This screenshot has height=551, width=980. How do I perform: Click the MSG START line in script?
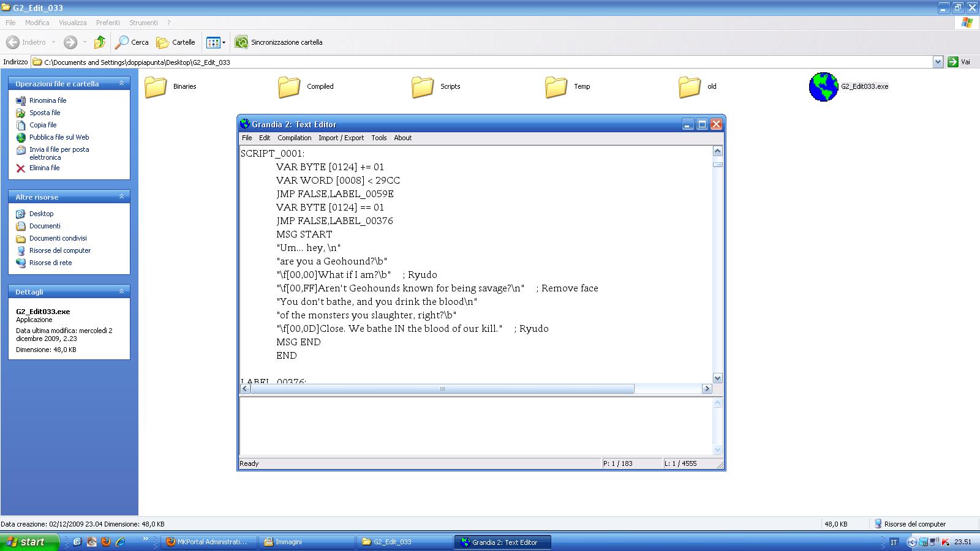pyautogui.click(x=304, y=234)
